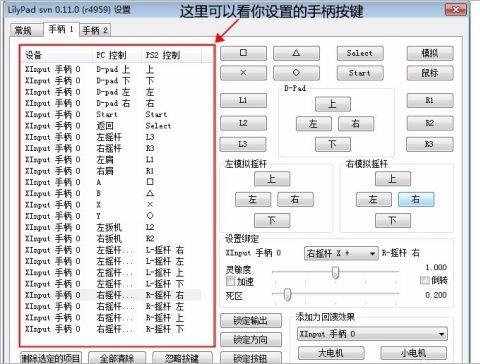This screenshot has height=364, width=480.
Task: Click 右模拟摇杆 左 button
Action: point(374,199)
